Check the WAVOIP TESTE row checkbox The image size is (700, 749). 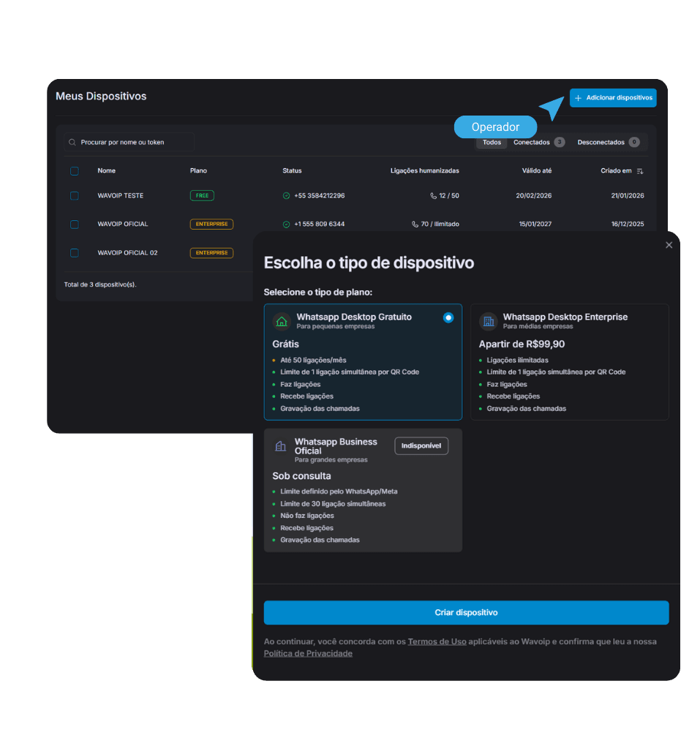[x=75, y=196]
